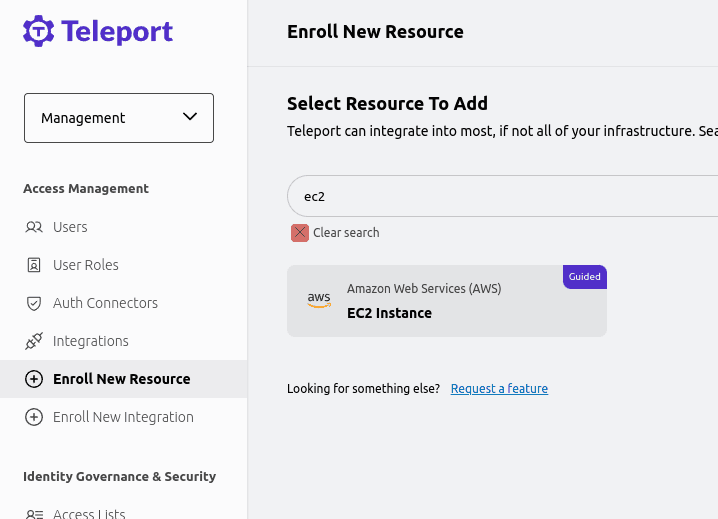This screenshot has width=718, height=519.
Task: Click the Integrations plug icon
Action: click(34, 341)
